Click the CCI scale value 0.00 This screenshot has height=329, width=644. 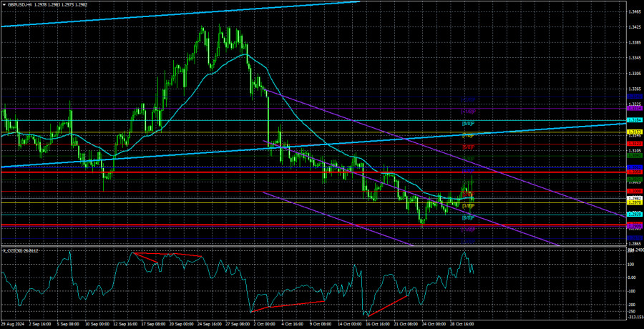633,278
